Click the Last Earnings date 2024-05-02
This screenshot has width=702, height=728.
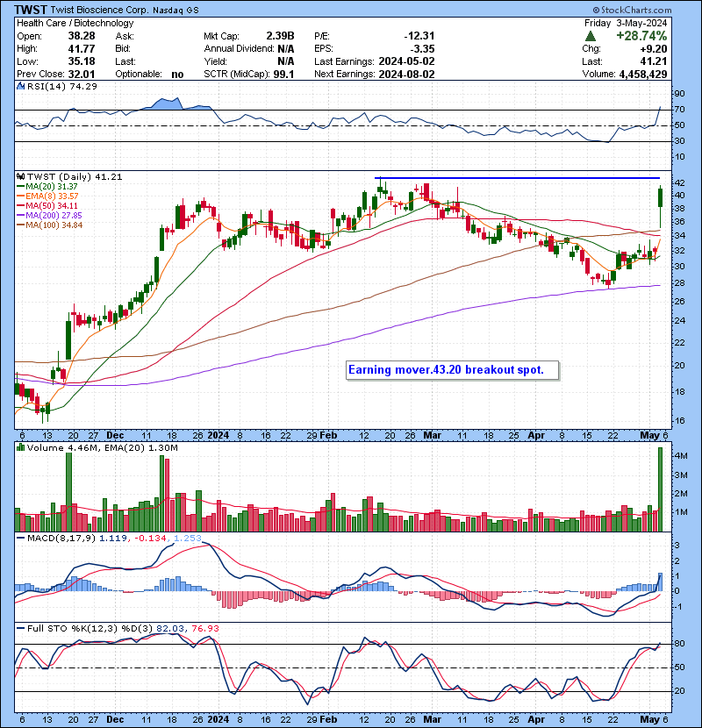point(406,61)
